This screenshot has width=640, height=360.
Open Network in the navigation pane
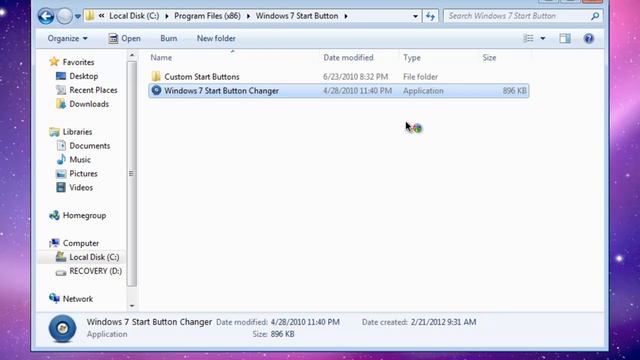click(x=78, y=299)
